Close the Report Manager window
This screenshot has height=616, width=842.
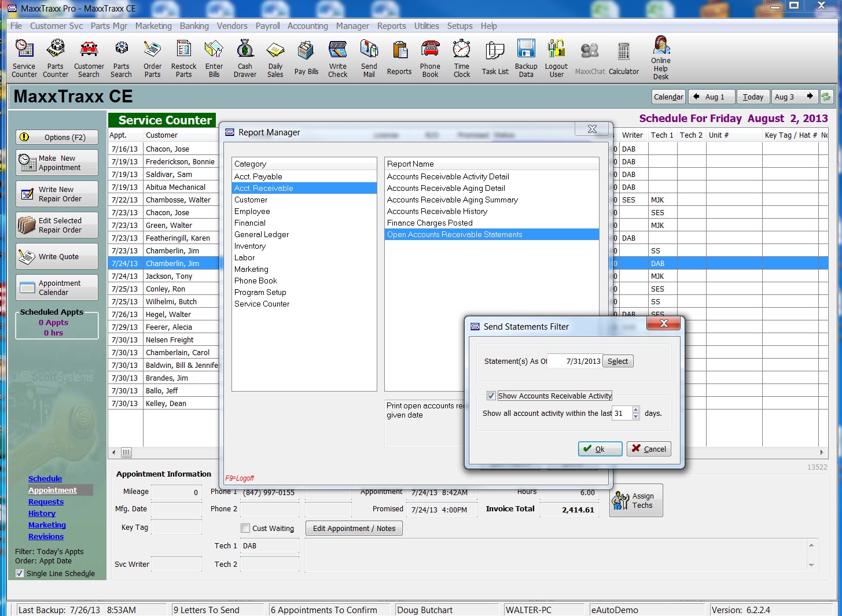tap(592, 129)
